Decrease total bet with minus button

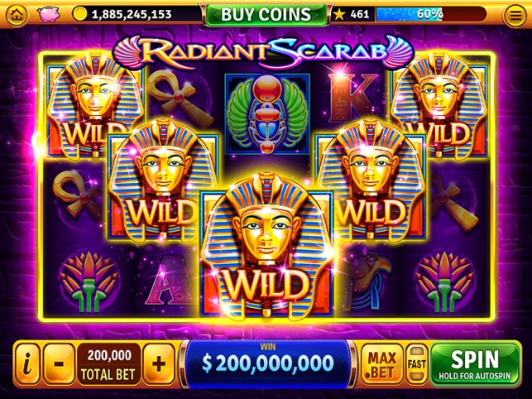pos(59,364)
